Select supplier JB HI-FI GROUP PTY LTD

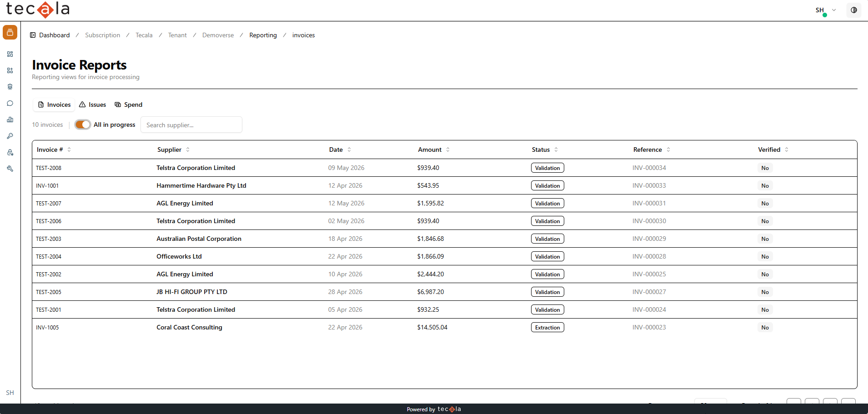tap(192, 292)
